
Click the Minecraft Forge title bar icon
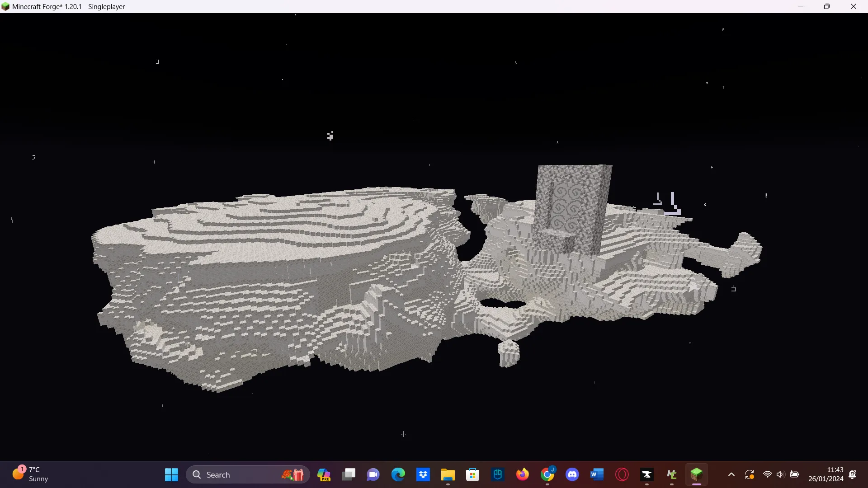pos(5,6)
